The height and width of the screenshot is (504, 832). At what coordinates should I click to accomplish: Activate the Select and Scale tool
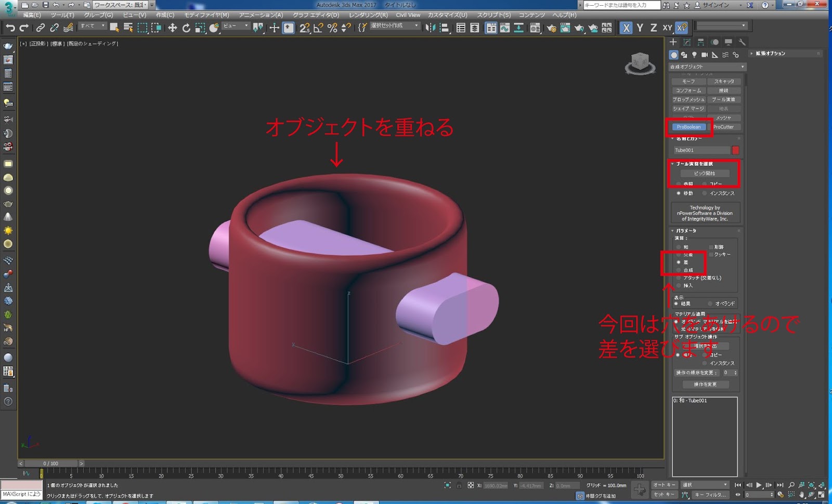pyautogui.click(x=200, y=28)
